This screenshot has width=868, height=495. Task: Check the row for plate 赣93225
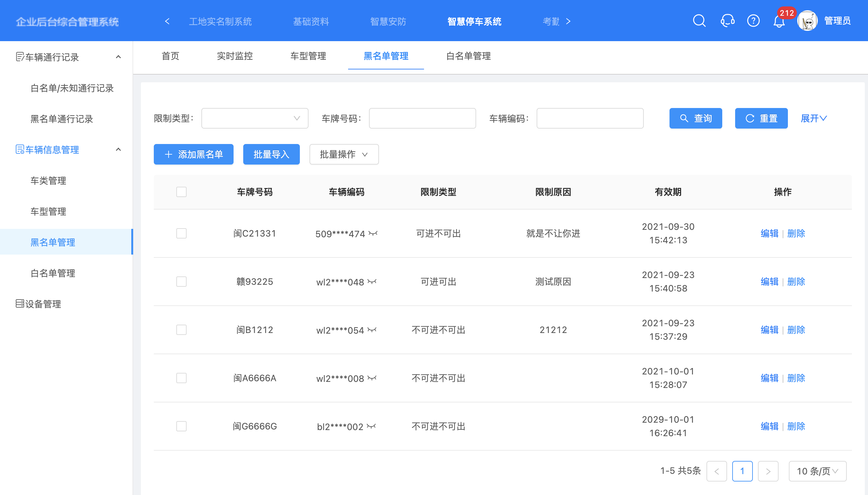(x=181, y=282)
